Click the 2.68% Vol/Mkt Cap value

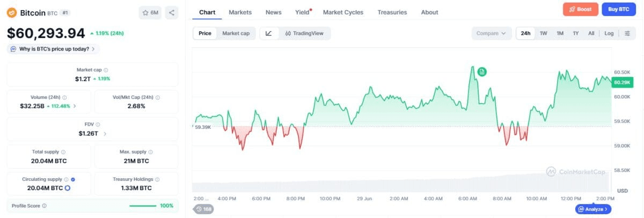pyautogui.click(x=136, y=106)
